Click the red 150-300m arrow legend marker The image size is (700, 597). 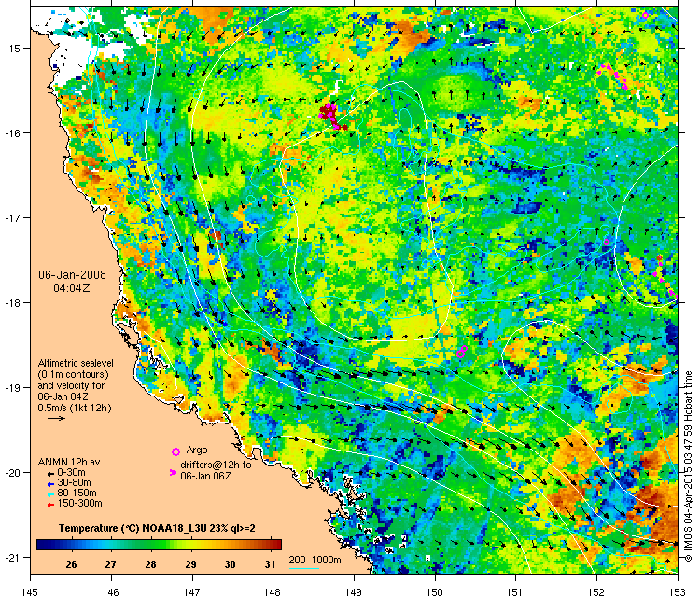coord(50,505)
